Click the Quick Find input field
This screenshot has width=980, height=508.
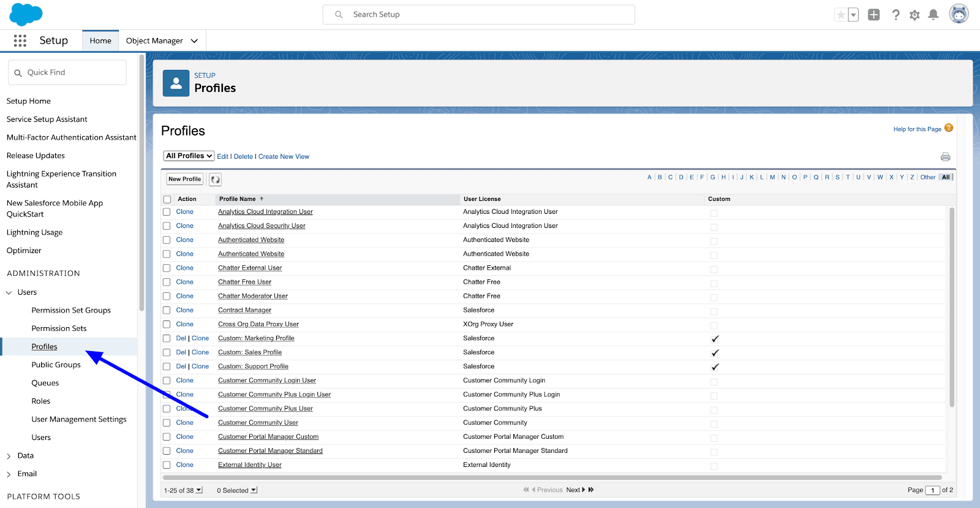(67, 72)
